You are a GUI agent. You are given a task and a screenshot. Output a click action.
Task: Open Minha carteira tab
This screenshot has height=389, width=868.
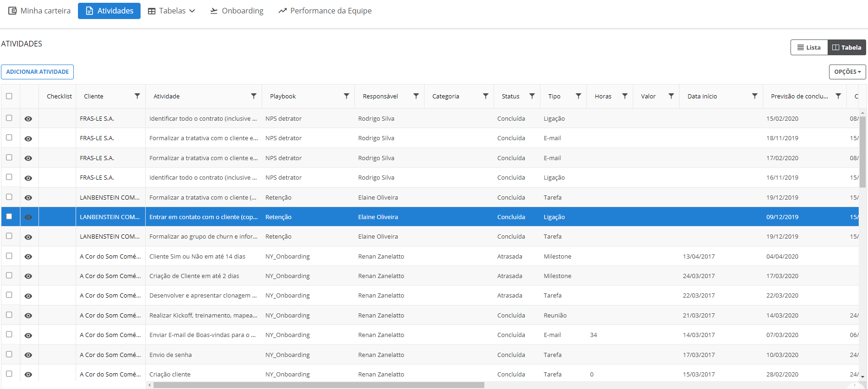point(40,11)
